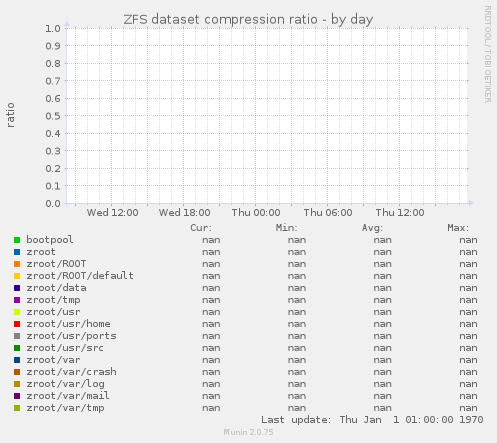Click the Thu 12:00 time axis label
Image resolution: width=497 pixels, height=443 pixels.
[x=400, y=213]
